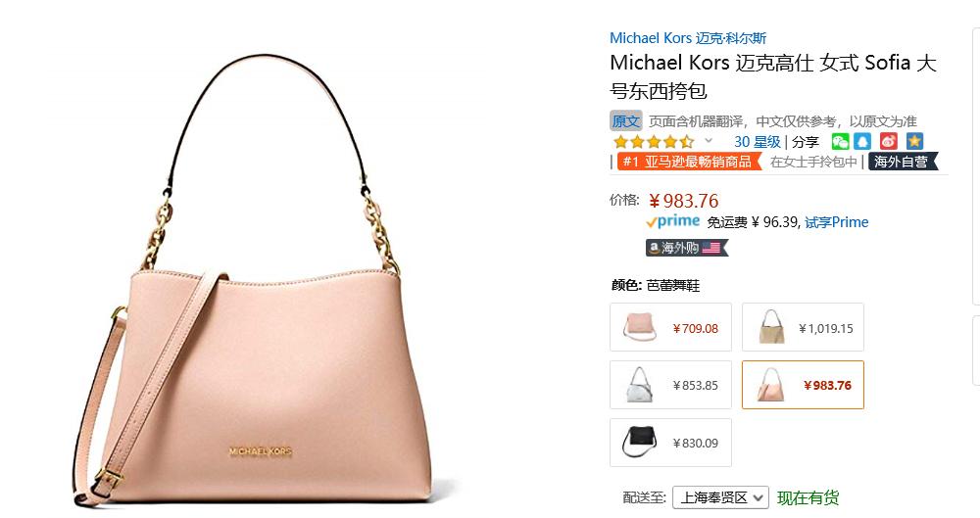Click the #1 亚马逊最畅销商品 bestseller badge
This screenshot has height=518, width=980.
[x=689, y=162]
